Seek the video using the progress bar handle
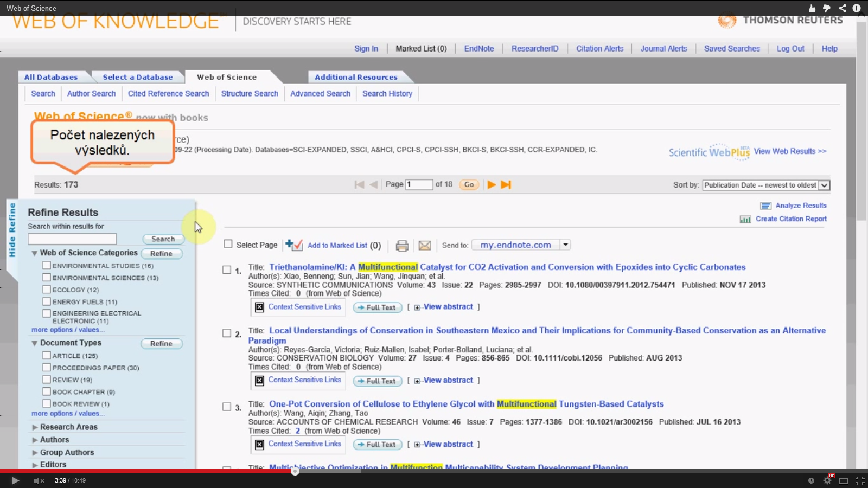 pyautogui.click(x=295, y=471)
